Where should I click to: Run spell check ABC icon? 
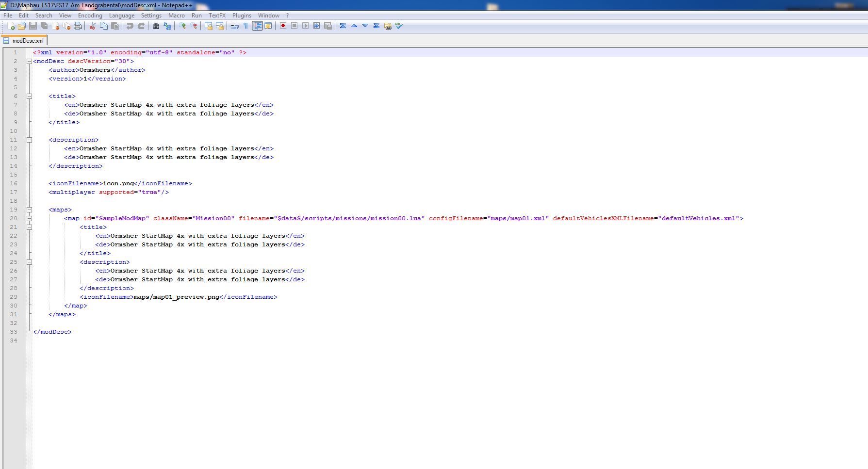[399, 26]
